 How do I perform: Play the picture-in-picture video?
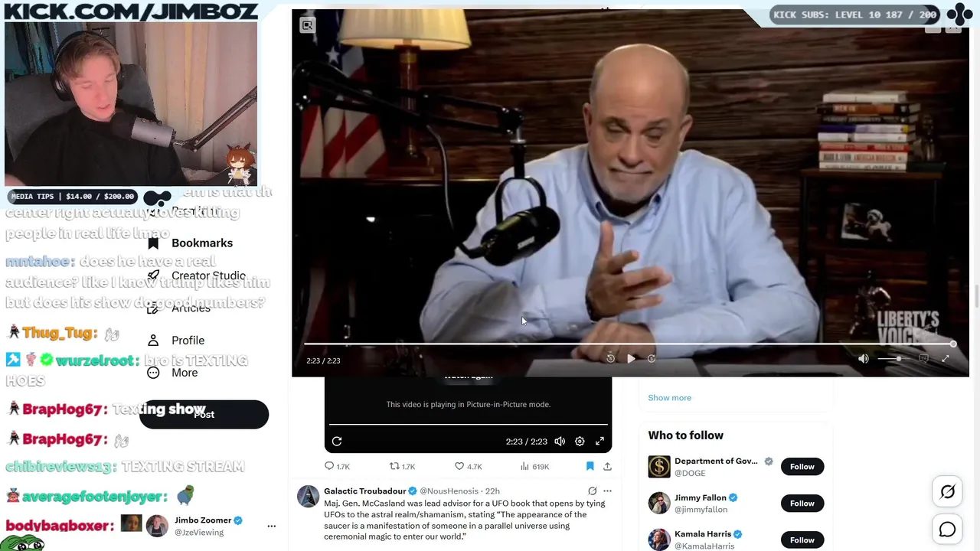click(631, 358)
